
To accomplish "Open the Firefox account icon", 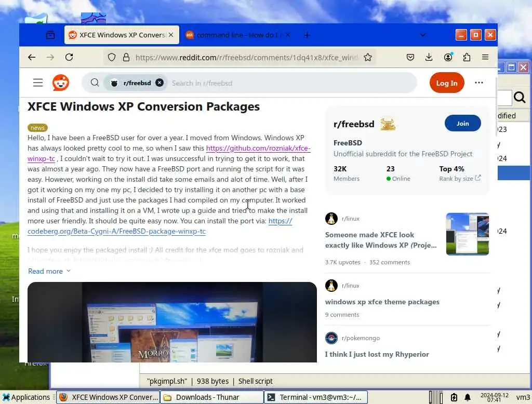I will 448,57.
